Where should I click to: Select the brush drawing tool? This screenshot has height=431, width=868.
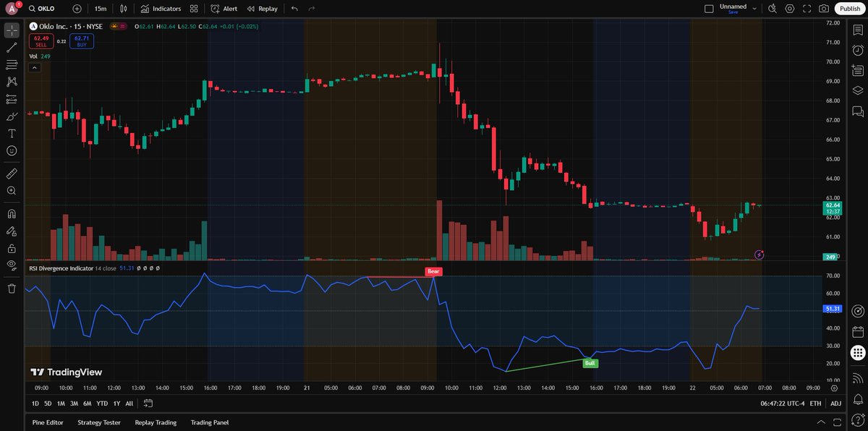(x=12, y=116)
